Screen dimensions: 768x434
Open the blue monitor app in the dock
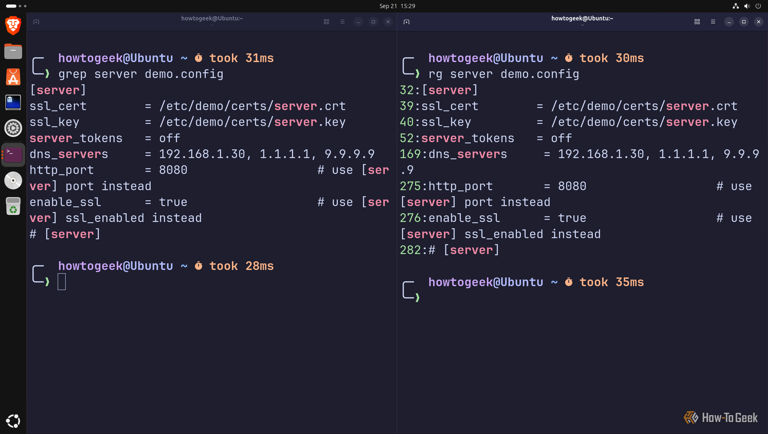(x=13, y=102)
